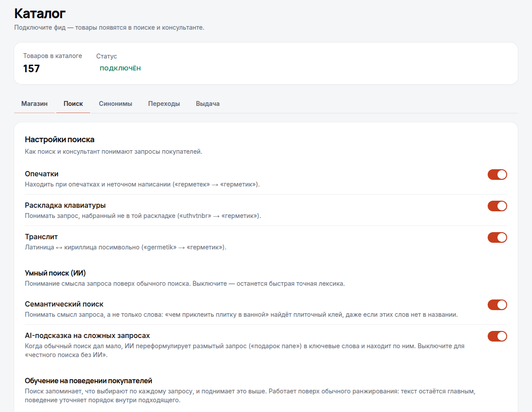The width and height of the screenshot is (532, 412).
Task: Click the Умный поиск (ИИ) heading
Action: [55, 273]
